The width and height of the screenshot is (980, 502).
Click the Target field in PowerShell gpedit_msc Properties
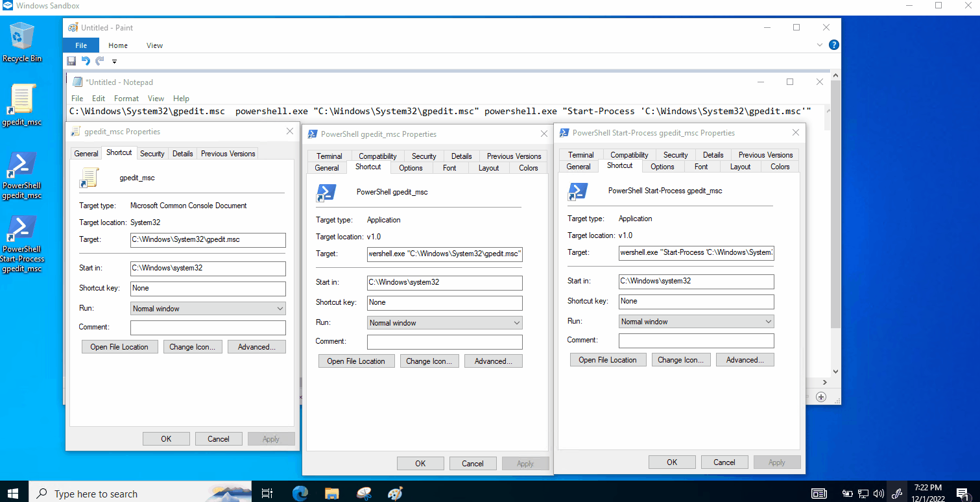(445, 254)
